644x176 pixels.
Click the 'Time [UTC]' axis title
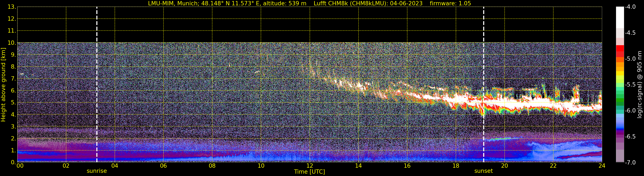click(310, 172)
